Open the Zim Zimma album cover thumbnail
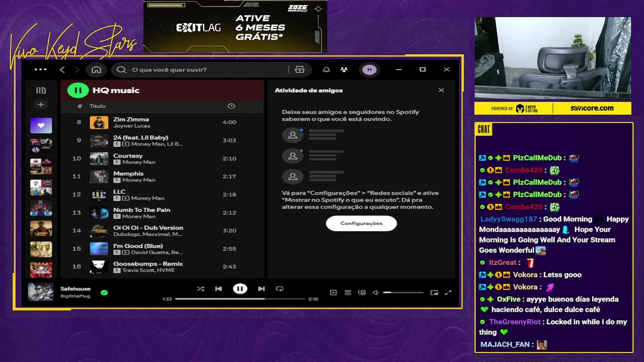Viewport: 644px width, 362px height. click(99, 122)
